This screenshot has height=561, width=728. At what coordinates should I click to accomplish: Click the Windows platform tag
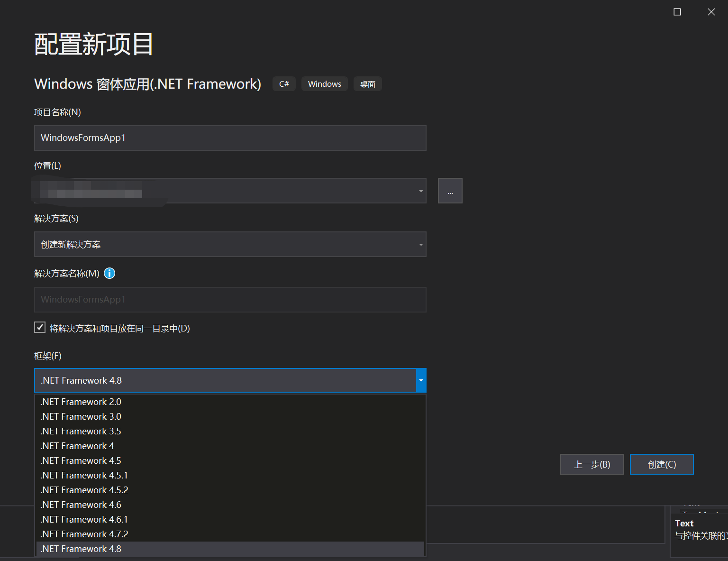point(324,83)
